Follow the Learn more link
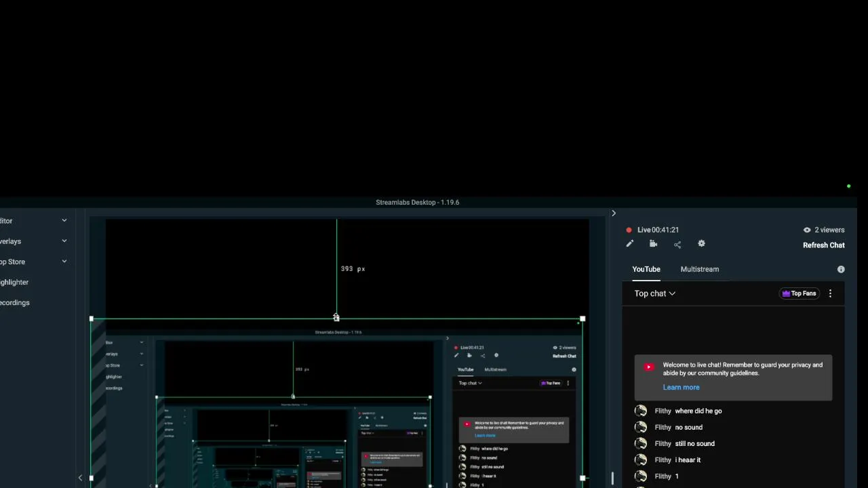This screenshot has width=868, height=488. coord(681,387)
